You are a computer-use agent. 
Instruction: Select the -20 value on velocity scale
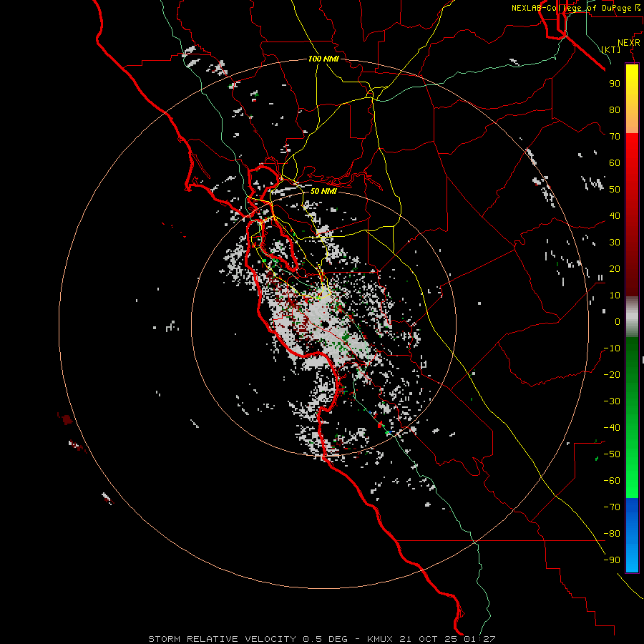click(612, 374)
